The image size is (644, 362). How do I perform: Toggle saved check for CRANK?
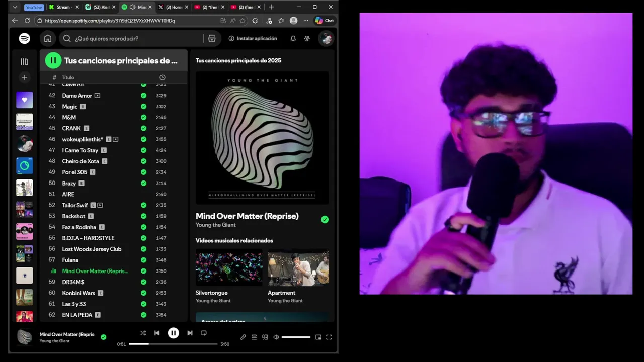tap(143, 128)
